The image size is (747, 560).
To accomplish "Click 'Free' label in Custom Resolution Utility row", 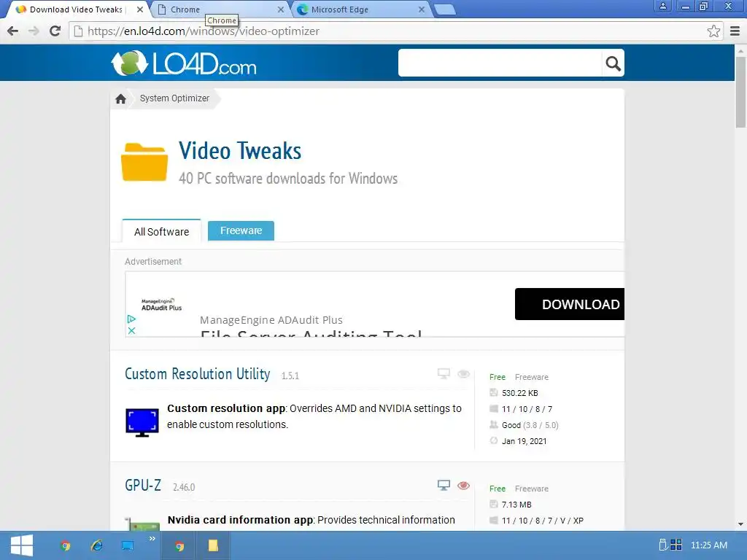I will (x=498, y=377).
